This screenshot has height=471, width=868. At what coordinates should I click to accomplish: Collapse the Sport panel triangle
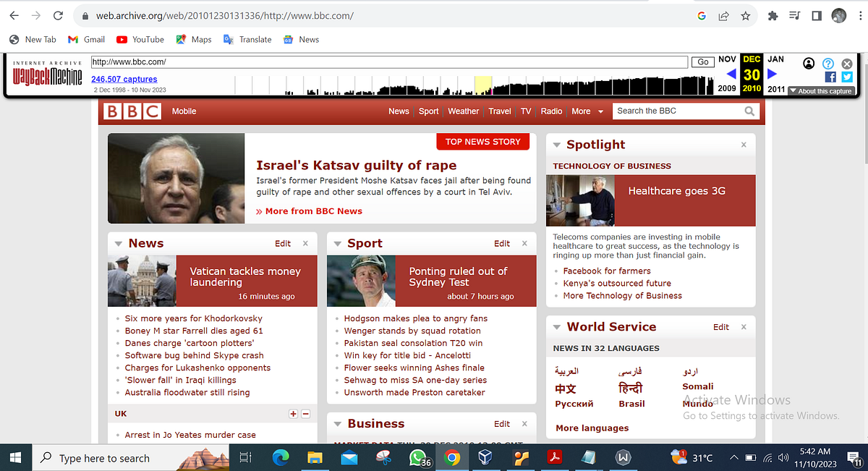pos(337,244)
